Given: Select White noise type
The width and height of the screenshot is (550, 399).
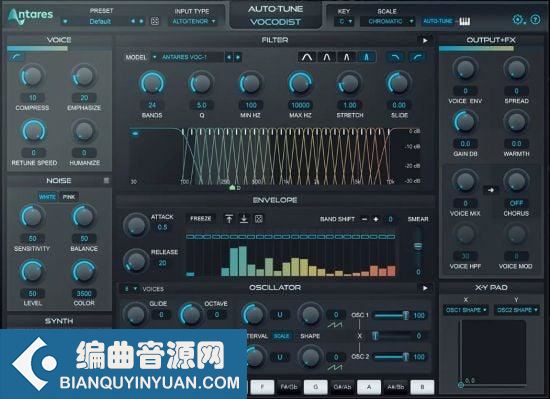Looking at the screenshot, I should 47,197.
